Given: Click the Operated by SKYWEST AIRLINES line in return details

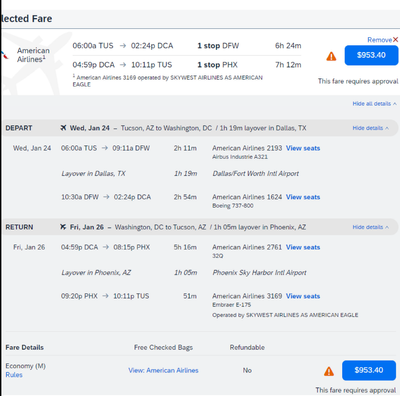Looking at the screenshot, I should [285, 315].
